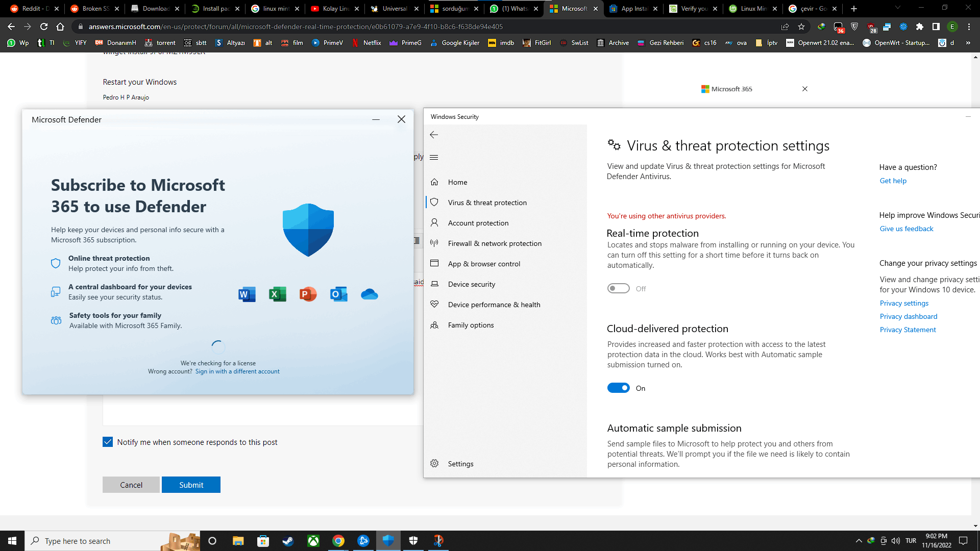
Task: Turn off Cloud-delivered protection switch
Action: pos(618,388)
